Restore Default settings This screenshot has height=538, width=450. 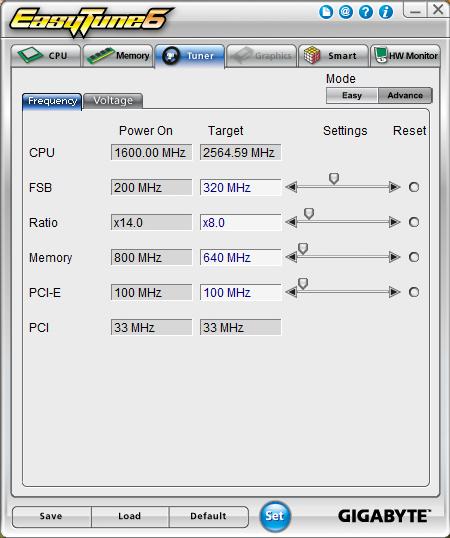click(x=209, y=516)
